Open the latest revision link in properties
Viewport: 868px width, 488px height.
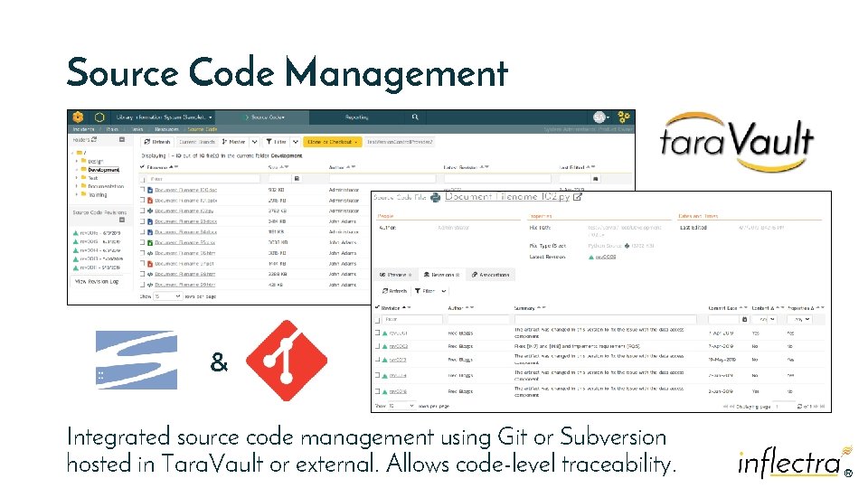click(606, 257)
